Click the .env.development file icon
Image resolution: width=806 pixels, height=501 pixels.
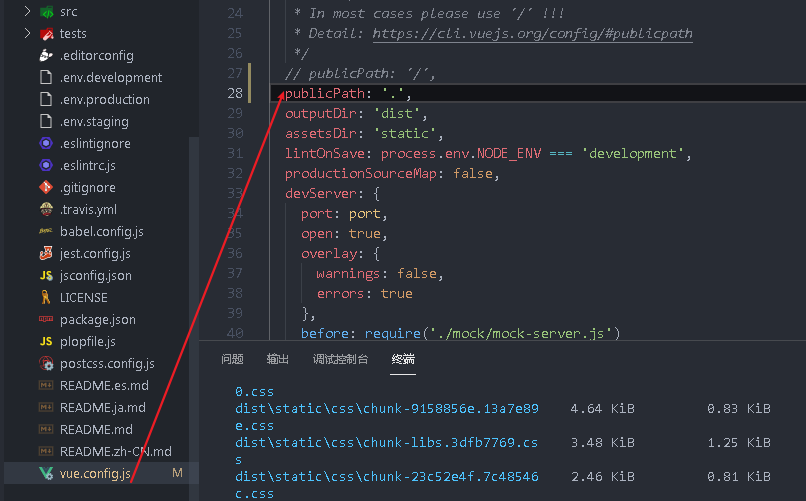click(x=46, y=78)
